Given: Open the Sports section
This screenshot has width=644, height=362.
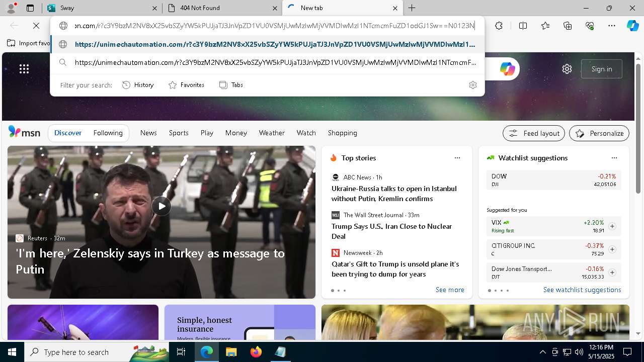Looking at the screenshot, I should click(179, 133).
